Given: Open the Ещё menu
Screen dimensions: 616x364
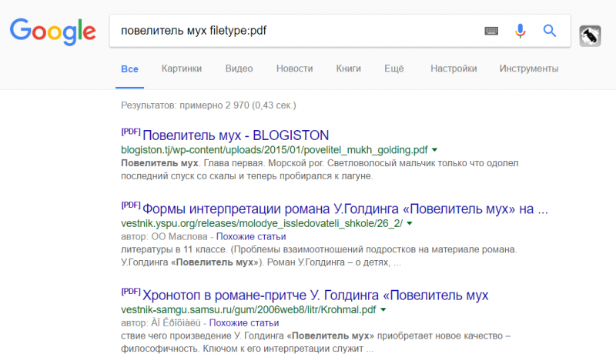Looking at the screenshot, I should 394,68.
